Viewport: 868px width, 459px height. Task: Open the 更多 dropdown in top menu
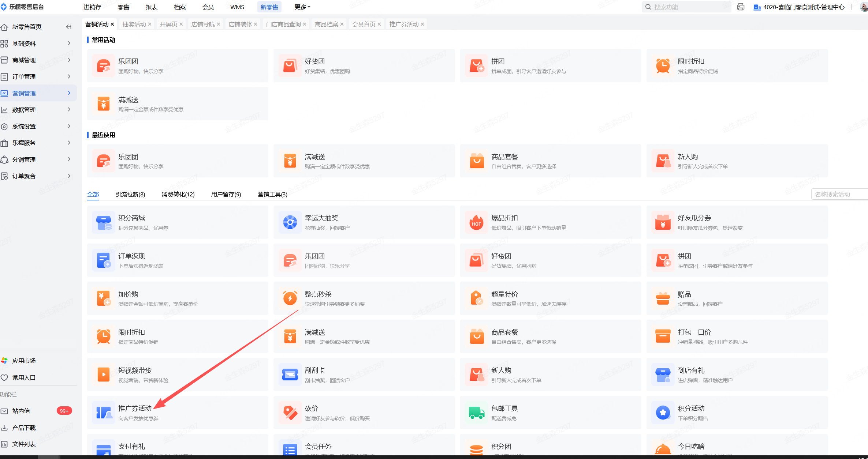[x=302, y=7]
